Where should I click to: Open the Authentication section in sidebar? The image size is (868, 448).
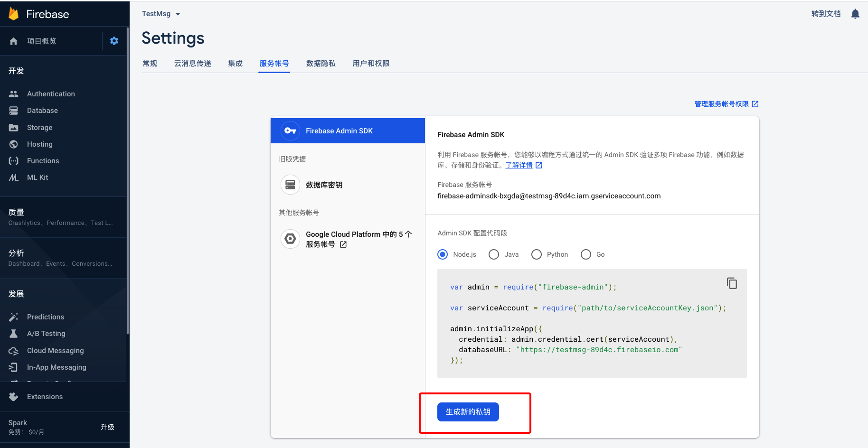(x=50, y=93)
